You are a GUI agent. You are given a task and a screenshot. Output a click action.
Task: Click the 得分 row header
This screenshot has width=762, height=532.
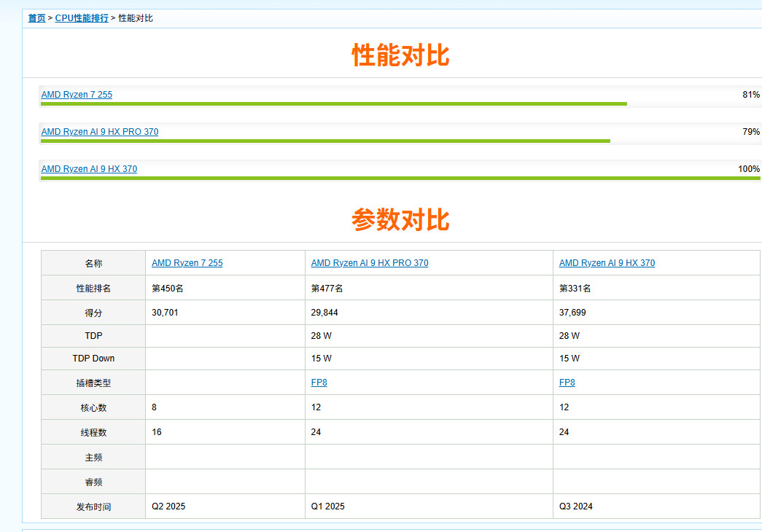point(93,313)
